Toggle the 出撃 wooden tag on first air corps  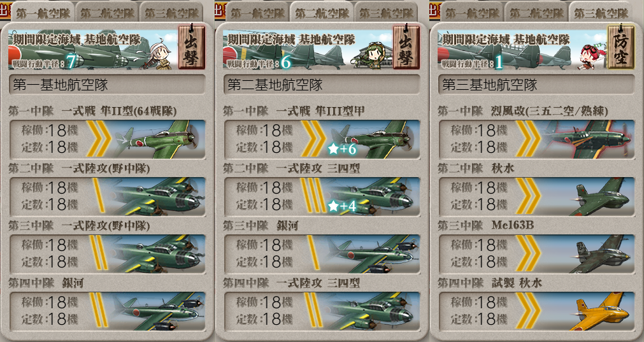(191, 47)
